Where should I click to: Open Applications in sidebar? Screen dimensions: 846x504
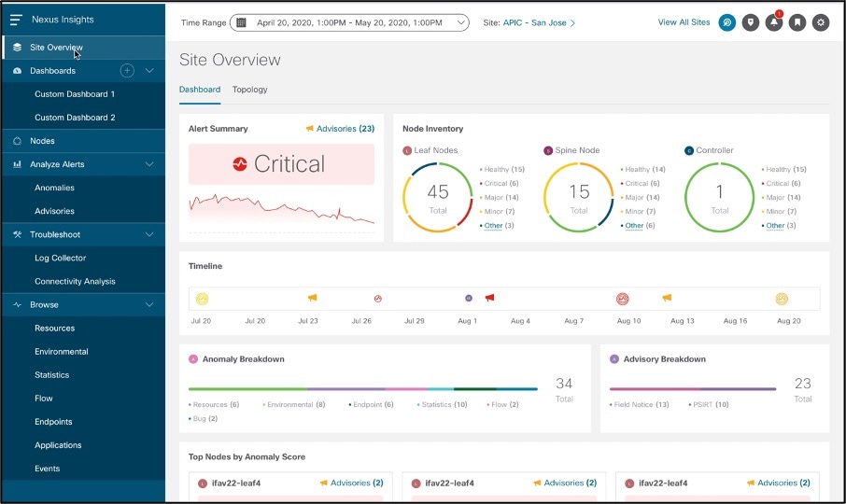point(58,445)
